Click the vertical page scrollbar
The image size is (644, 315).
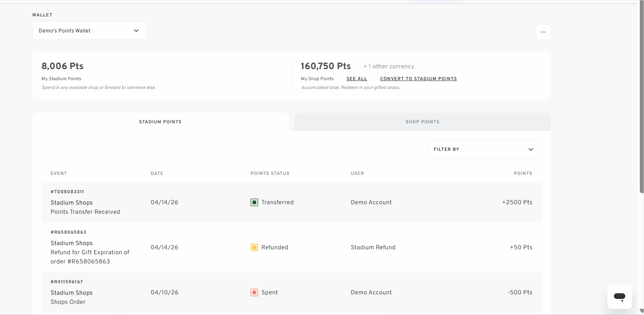(x=641, y=98)
